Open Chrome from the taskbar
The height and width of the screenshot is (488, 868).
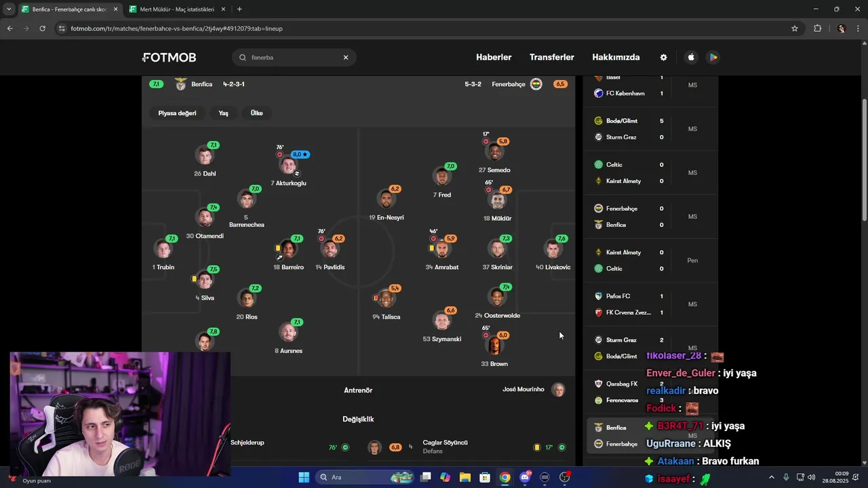[x=505, y=477]
